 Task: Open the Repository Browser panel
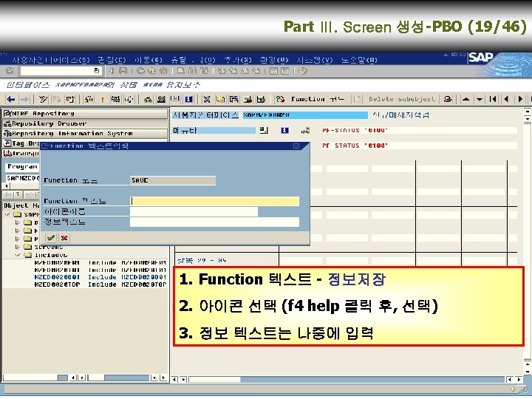(x=85, y=123)
